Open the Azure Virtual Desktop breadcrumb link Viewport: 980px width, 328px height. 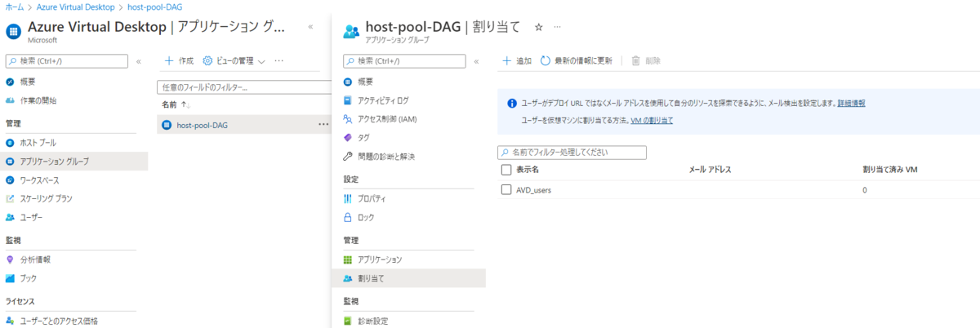[77, 7]
